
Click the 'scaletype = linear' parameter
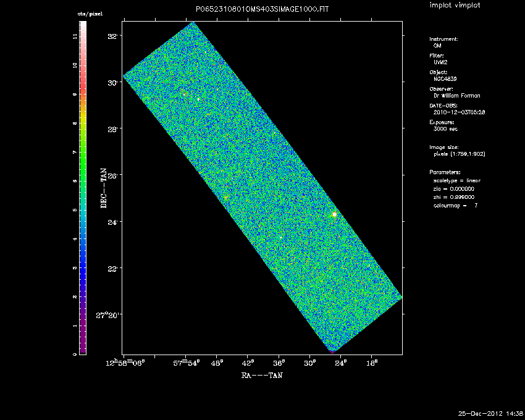pos(456,180)
